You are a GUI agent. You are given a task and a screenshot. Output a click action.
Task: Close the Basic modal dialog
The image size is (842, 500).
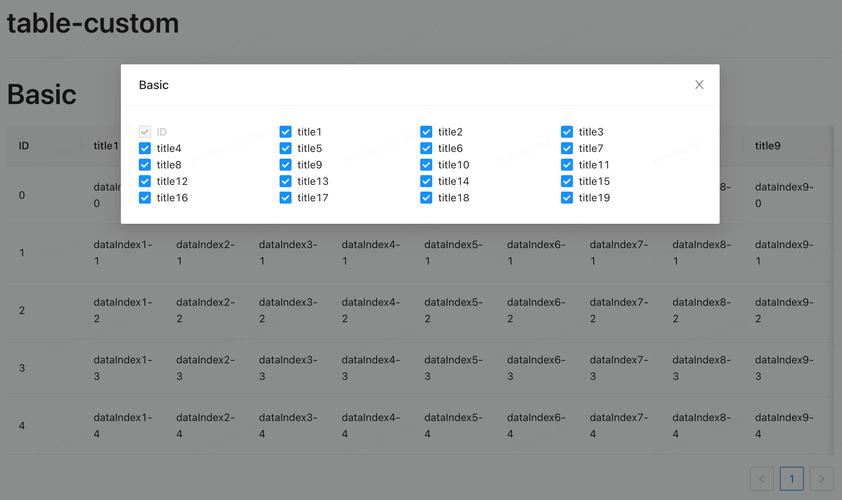tap(699, 85)
